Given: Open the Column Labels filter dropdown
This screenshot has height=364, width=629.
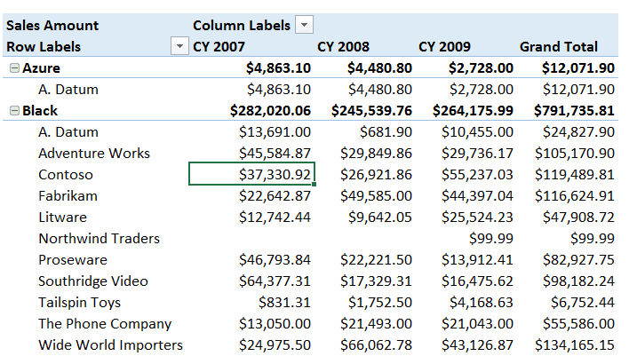Looking at the screenshot, I should click(304, 25).
